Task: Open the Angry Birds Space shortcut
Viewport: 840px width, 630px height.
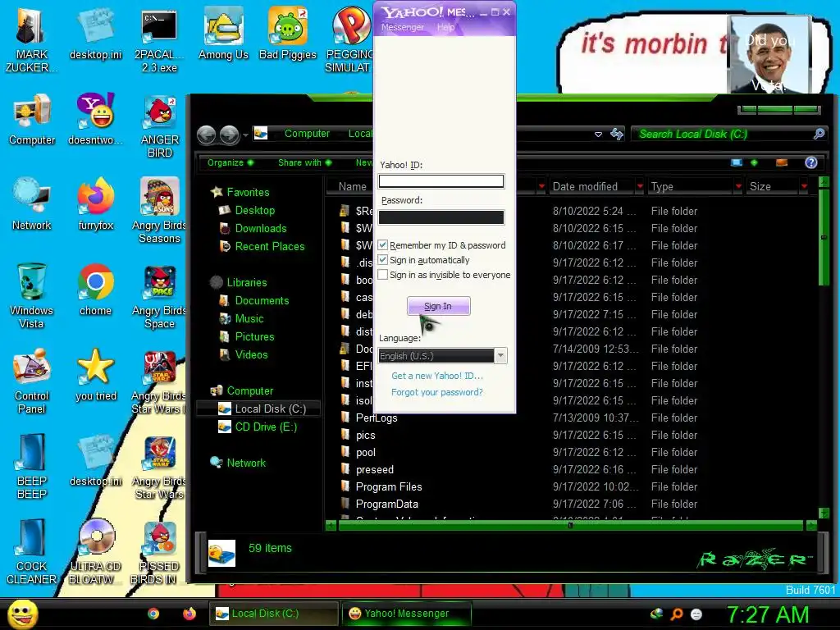Action: click(x=159, y=296)
